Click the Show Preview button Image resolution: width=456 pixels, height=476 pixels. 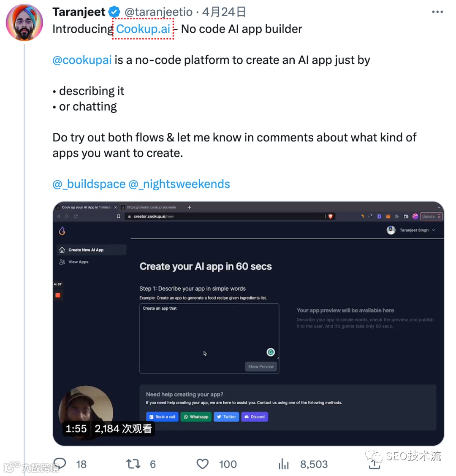(261, 366)
